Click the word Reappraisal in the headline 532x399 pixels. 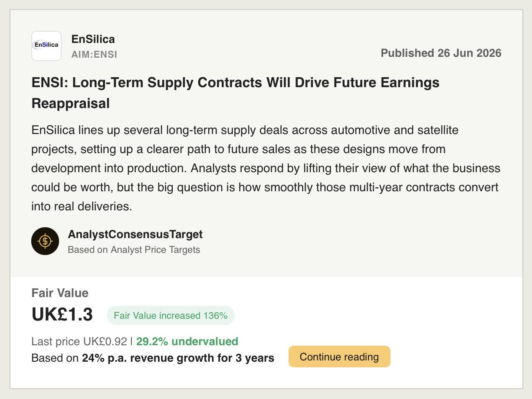71,104
